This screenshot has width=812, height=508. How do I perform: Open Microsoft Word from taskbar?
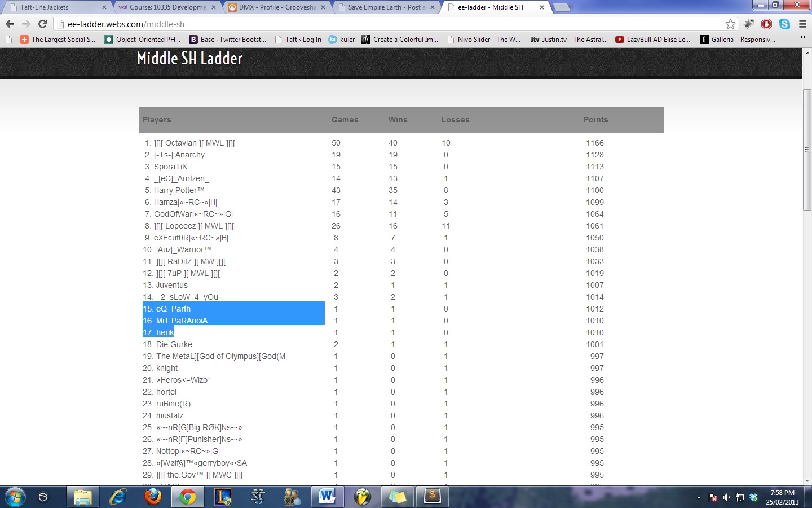point(326,497)
